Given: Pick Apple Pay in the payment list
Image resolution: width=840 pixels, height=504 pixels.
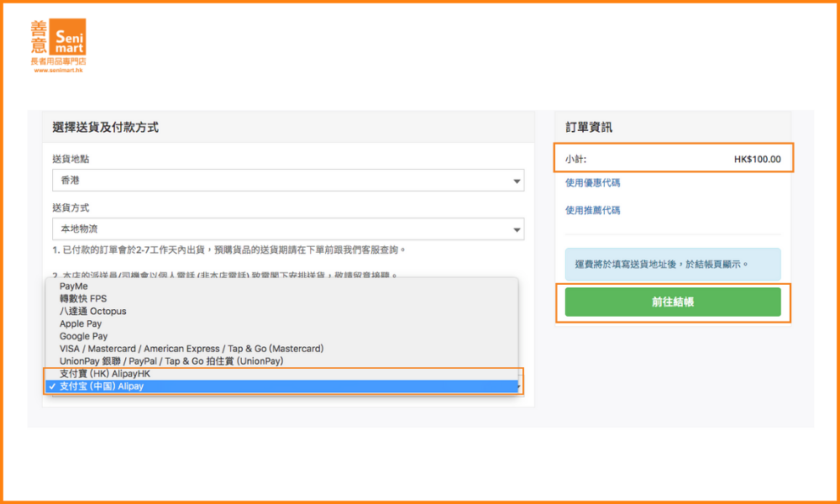Looking at the screenshot, I should click(81, 324).
